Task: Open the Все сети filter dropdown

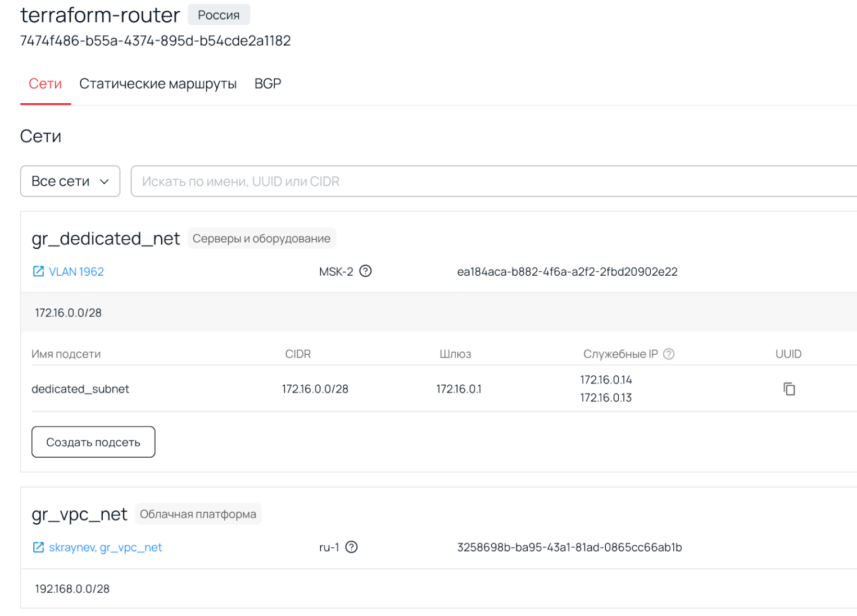Action: click(x=70, y=181)
